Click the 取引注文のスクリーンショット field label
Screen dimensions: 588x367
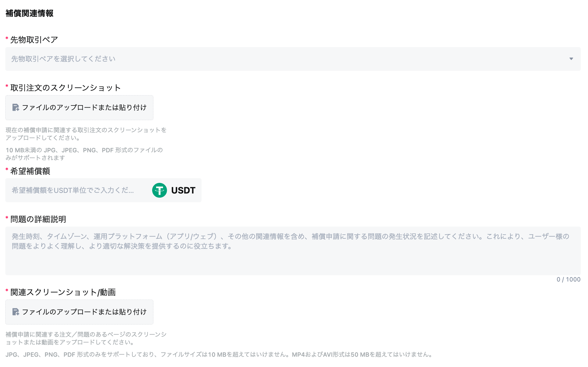pos(65,88)
